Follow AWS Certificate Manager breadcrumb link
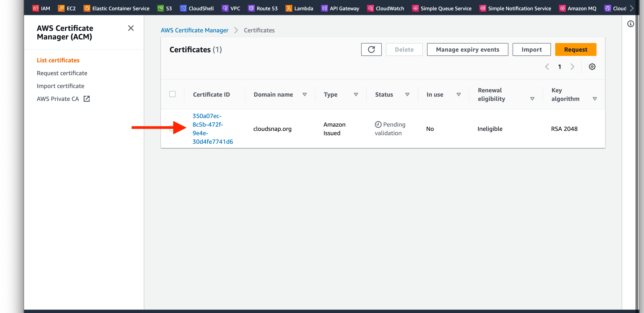 tap(194, 30)
